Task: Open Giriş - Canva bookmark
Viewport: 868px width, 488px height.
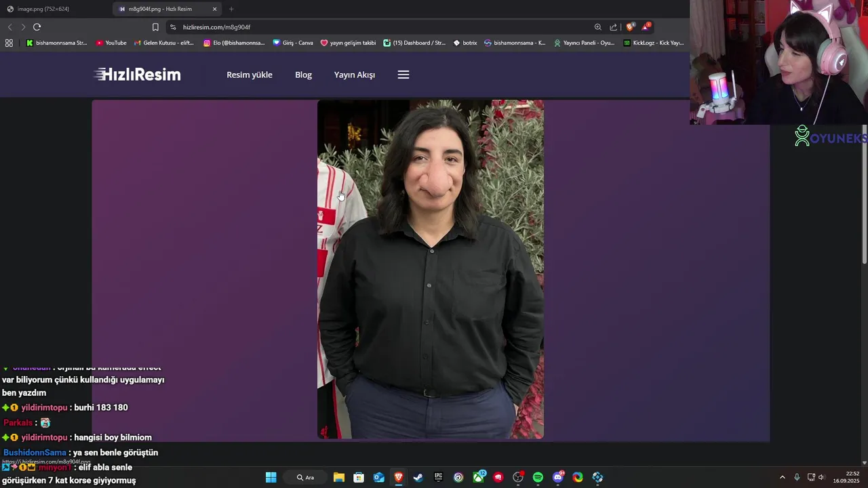Action: point(293,43)
